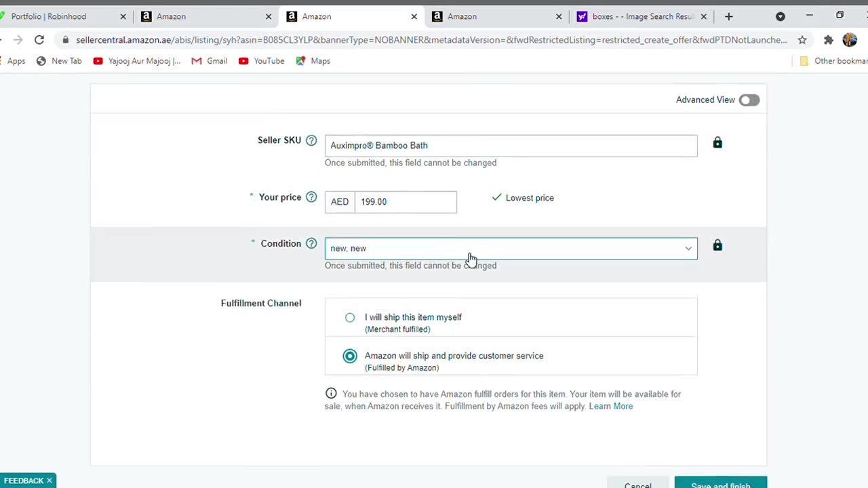
Task: Bookmark this page with the star icon
Action: pyautogui.click(x=802, y=40)
